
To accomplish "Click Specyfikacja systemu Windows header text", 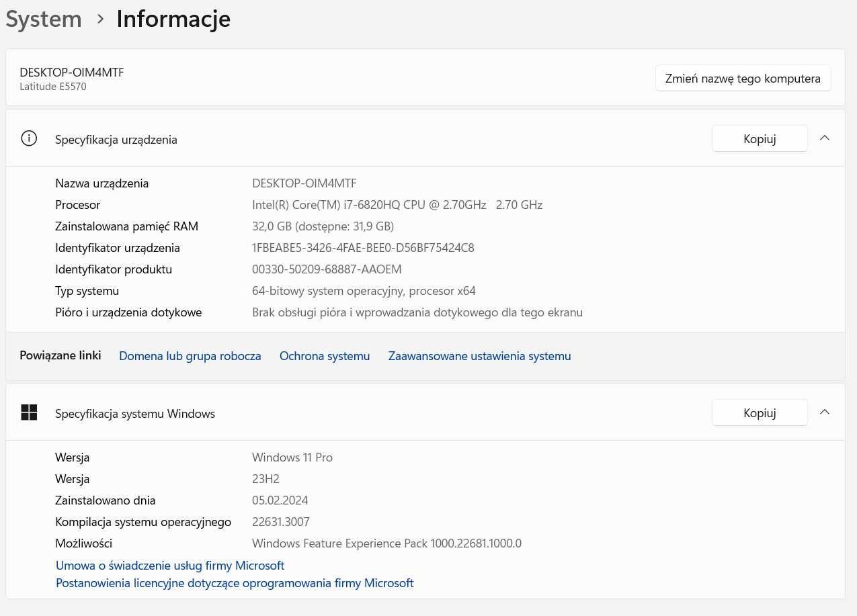I will 135,414.
